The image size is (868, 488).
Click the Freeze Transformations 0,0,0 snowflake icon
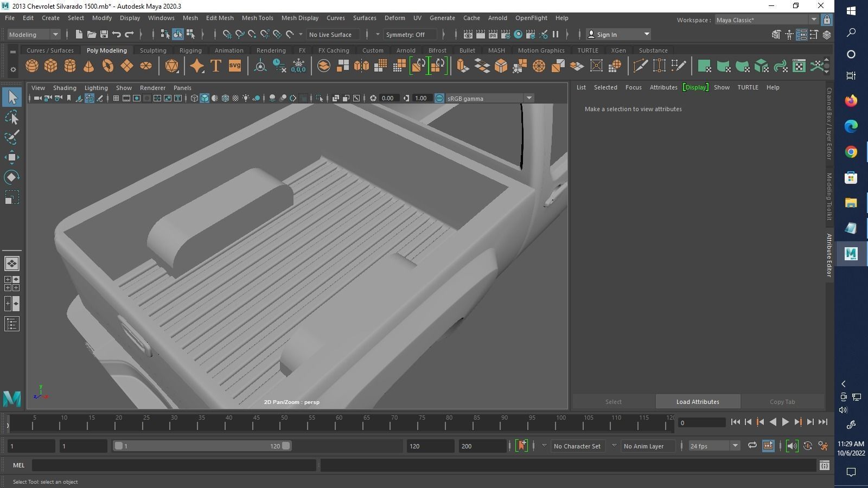[298, 66]
